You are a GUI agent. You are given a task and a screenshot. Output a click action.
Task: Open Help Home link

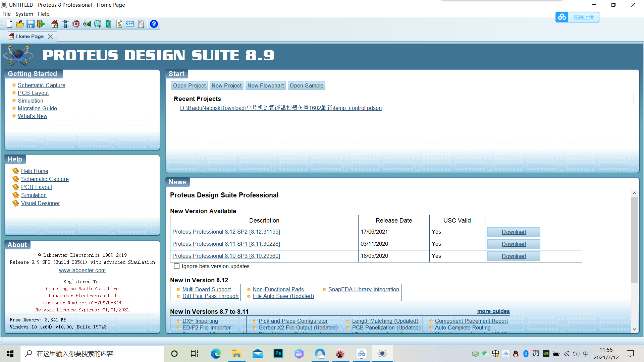[35, 171]
